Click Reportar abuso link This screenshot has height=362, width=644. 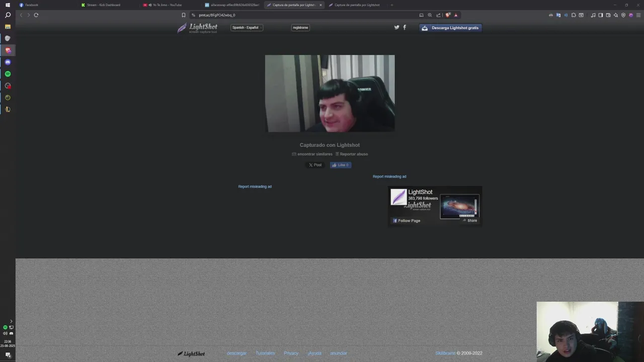pos(352,154)
